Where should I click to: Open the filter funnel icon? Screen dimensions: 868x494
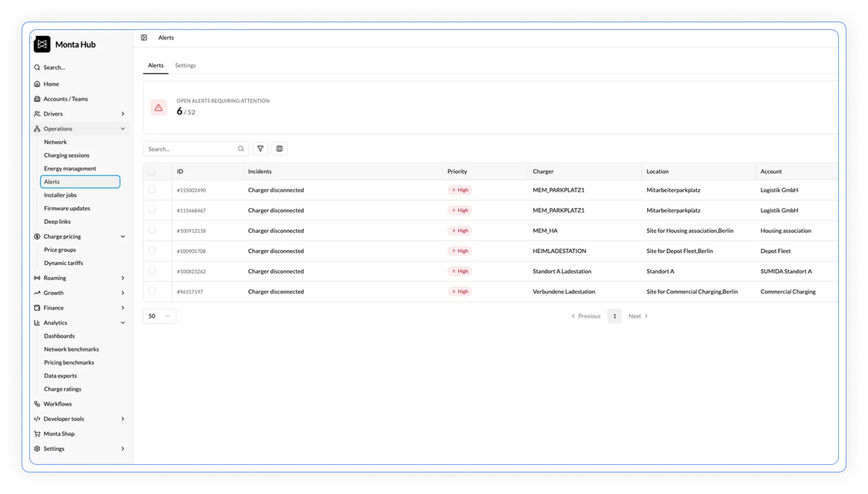(260, 149)
